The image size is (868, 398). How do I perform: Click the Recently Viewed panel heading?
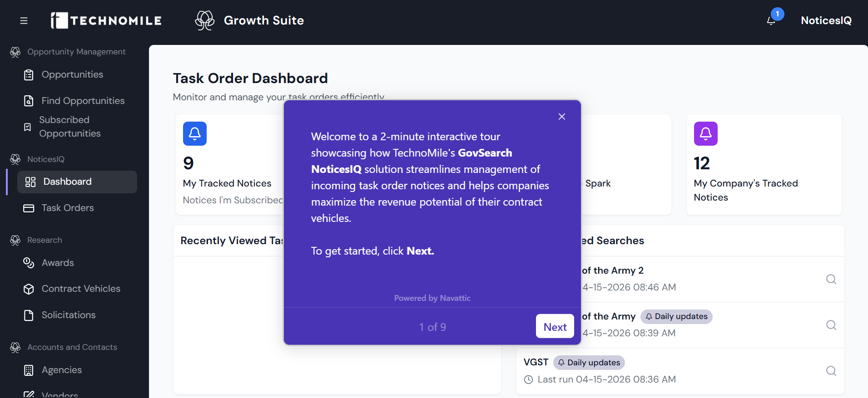232,241
